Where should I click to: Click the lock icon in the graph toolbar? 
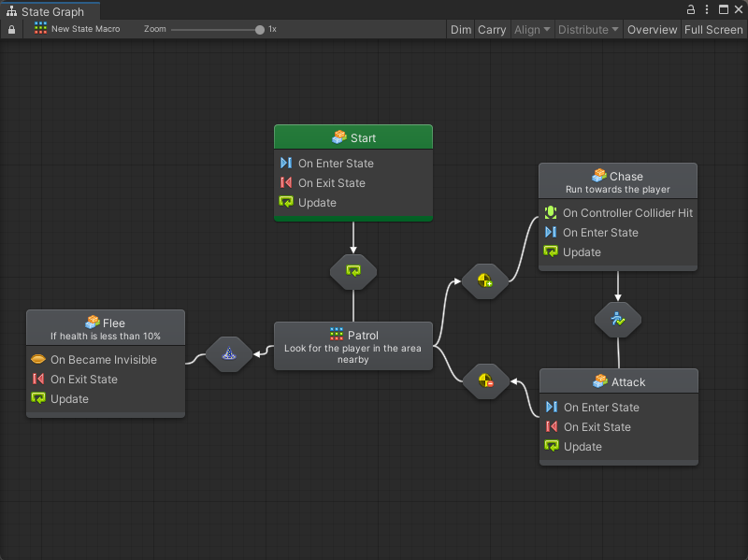11,30
